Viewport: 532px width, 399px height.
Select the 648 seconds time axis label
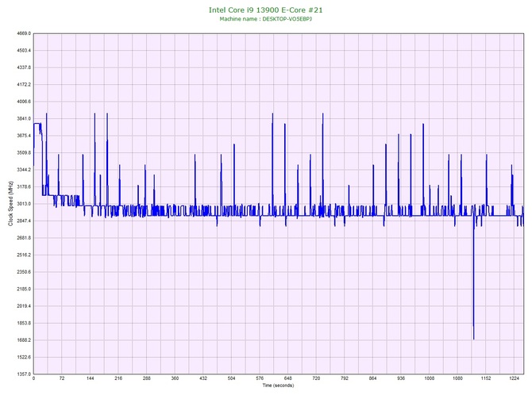pos(288,378)
